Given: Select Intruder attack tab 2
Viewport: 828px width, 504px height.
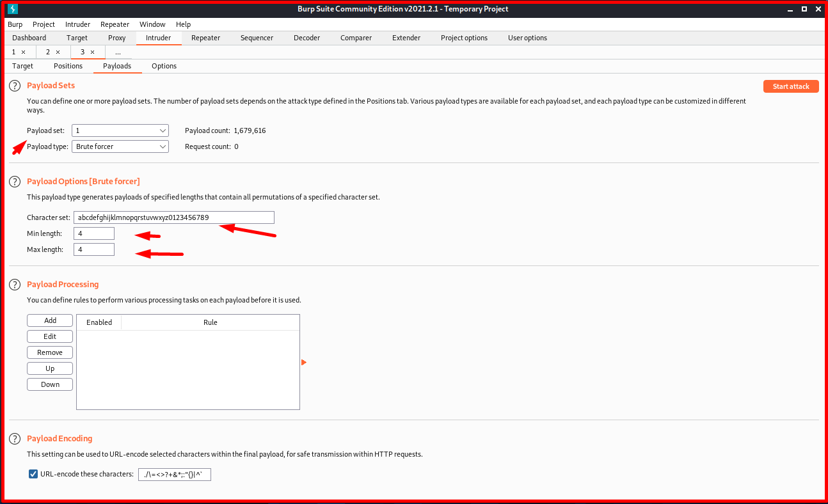Looking at the screenshot, I should [48, 52].
